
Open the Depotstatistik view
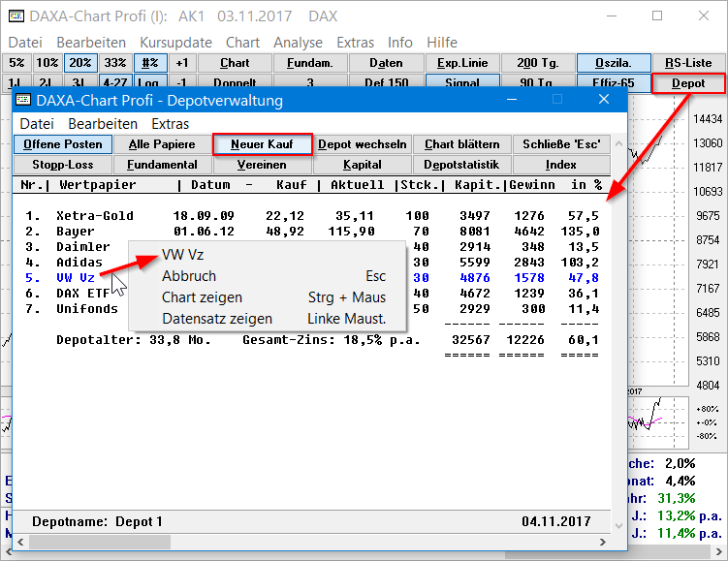point(460,165)
